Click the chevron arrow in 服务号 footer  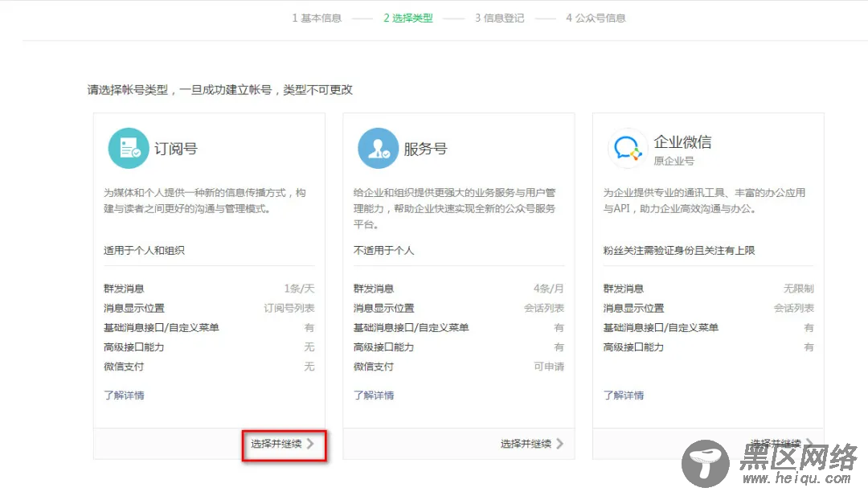pos(559,444)
